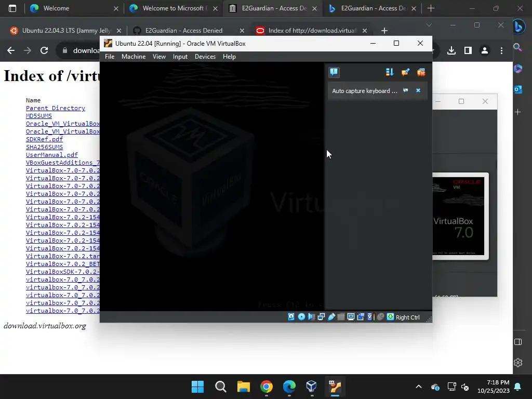Open Google Chrome from taskbar
Image resolution: width=532 pixels, height=399 pixels.
267,387
